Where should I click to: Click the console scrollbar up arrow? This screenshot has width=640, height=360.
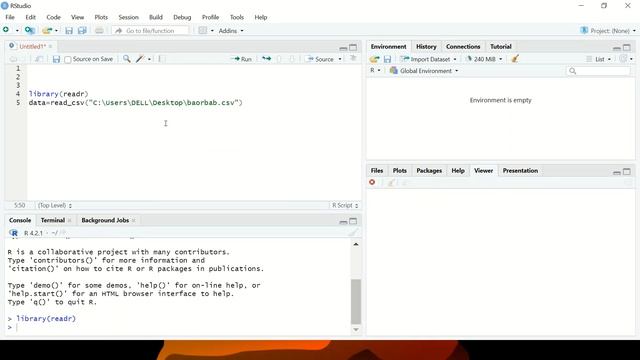pos(356,244)
